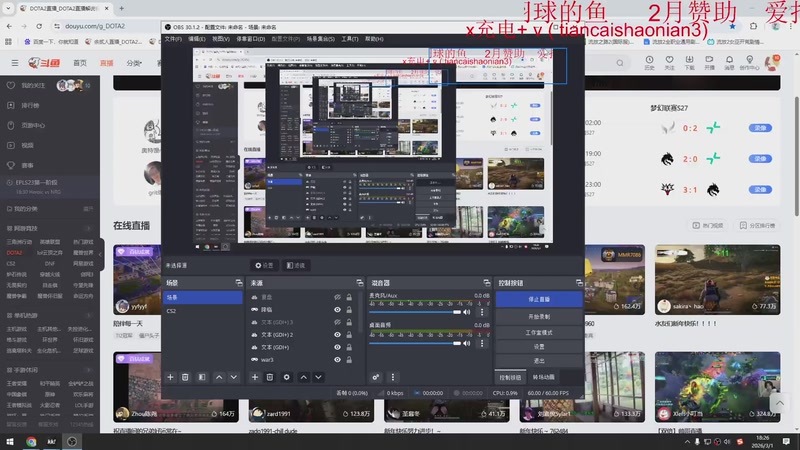Select the CS2 scene in the Scenes list
Viewport: 800px width, 450px height.
click(x=203, y=311)
